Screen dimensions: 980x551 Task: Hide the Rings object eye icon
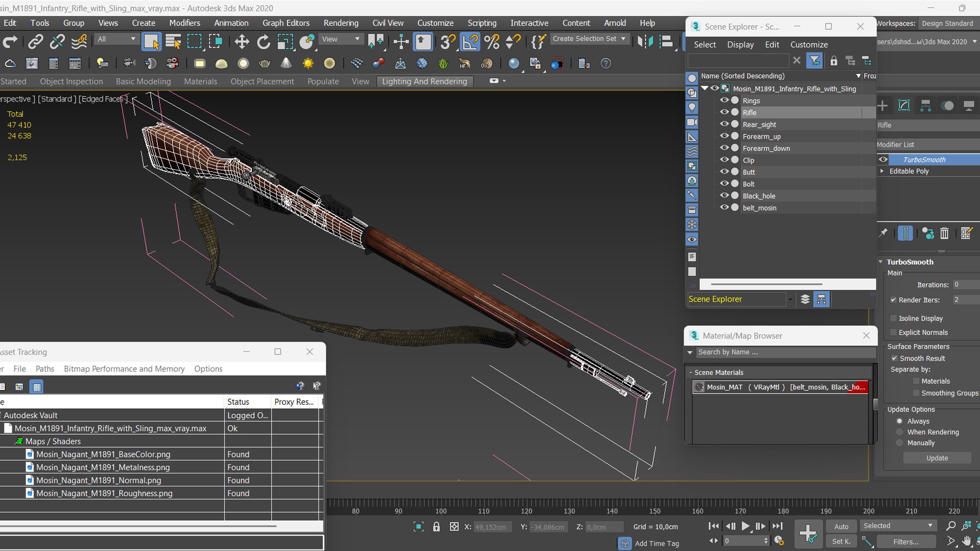(724, 101)
